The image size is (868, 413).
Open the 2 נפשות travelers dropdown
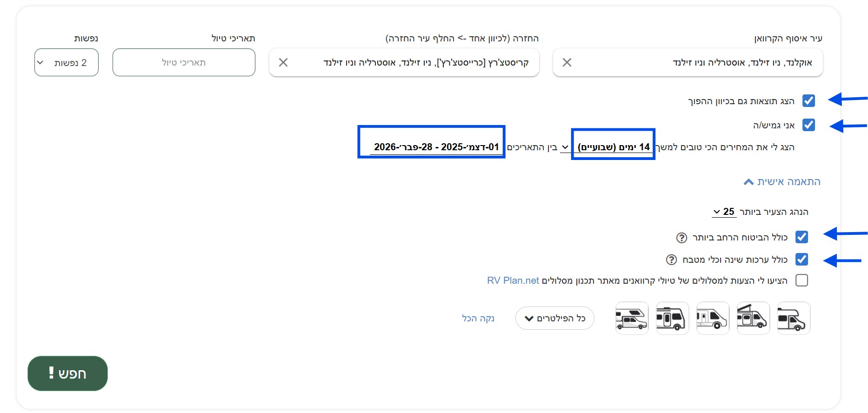(x=67, y=62)
